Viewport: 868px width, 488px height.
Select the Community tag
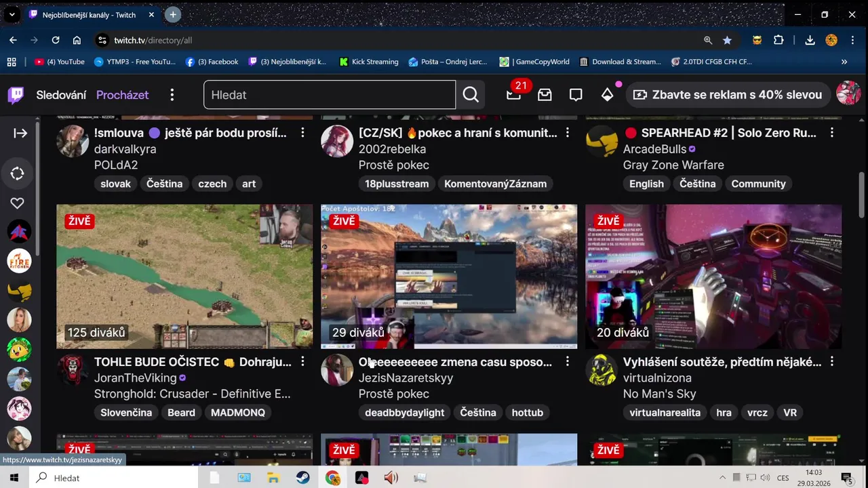tap(758, 184)
